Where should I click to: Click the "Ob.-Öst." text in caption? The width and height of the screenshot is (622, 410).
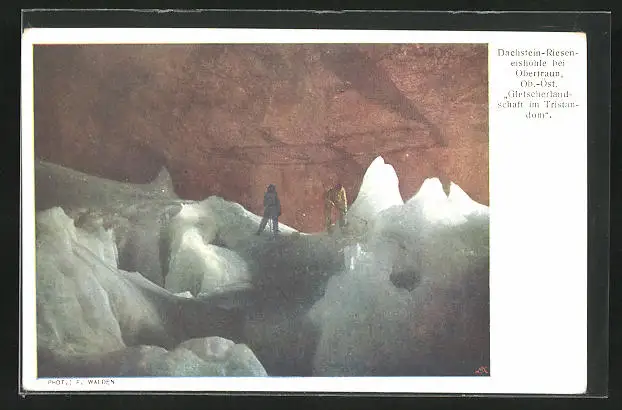(x=537, y=84)
